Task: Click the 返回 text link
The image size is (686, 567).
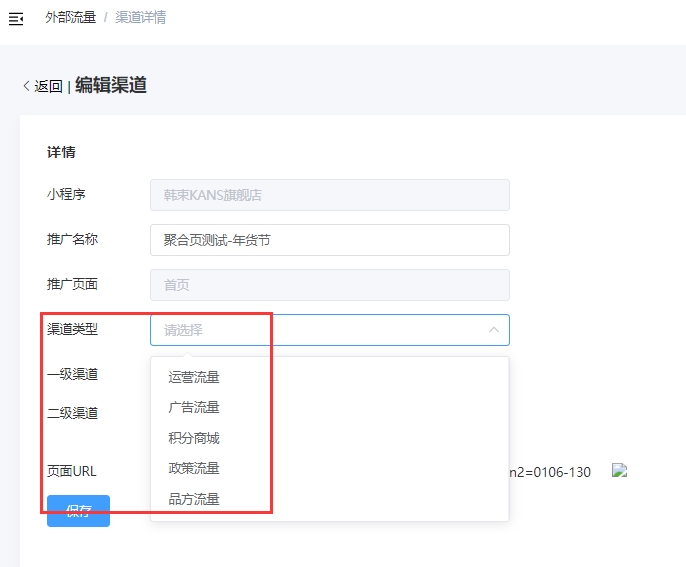Action: coord(48,86)
